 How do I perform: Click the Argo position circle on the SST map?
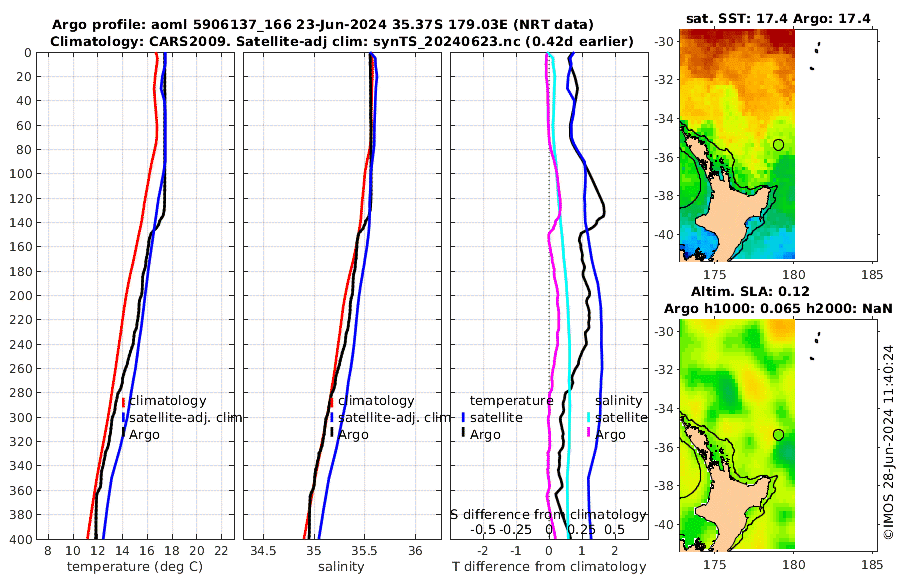click(778, 145)
